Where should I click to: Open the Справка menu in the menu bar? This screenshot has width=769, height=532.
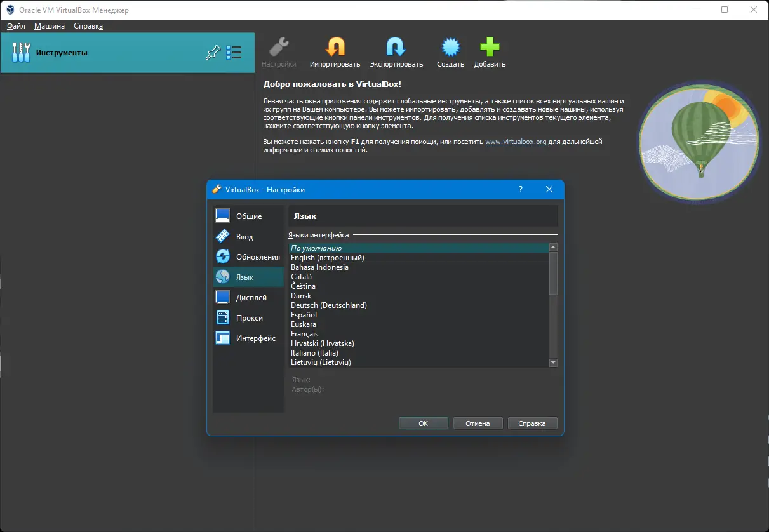pos(88,26)
